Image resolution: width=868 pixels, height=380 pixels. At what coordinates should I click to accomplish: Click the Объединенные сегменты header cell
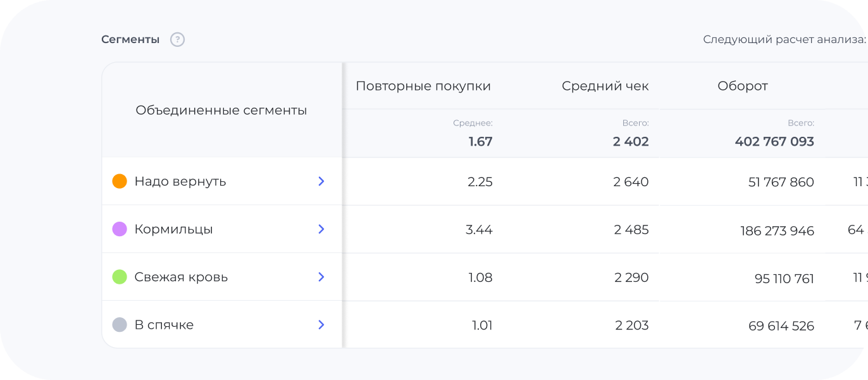point(221,111)
